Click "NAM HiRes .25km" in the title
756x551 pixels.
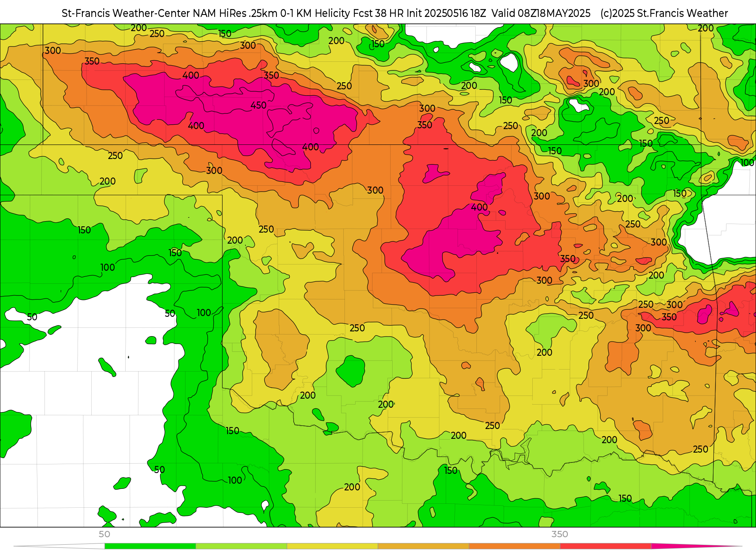click(235, 13)
